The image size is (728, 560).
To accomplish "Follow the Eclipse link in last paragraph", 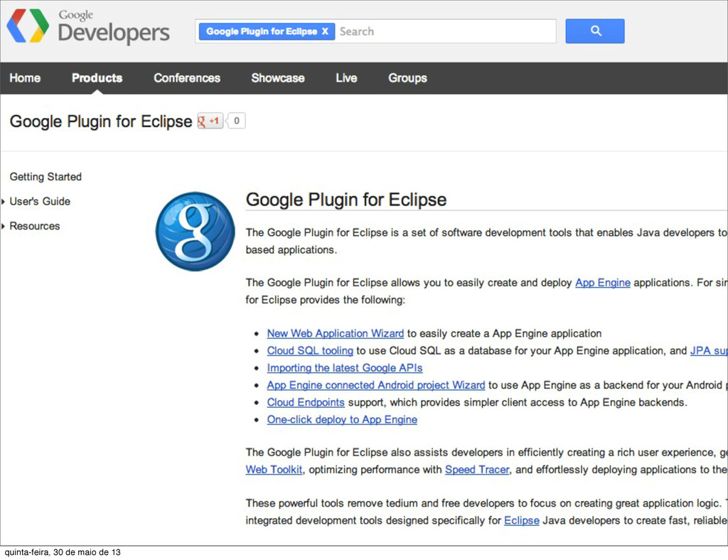I will [x=522, y=521].
